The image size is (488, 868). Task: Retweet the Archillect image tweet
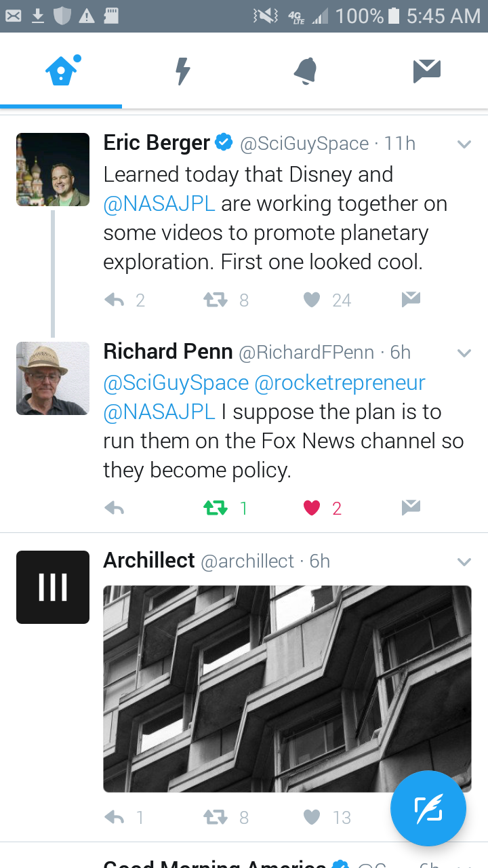216,817
